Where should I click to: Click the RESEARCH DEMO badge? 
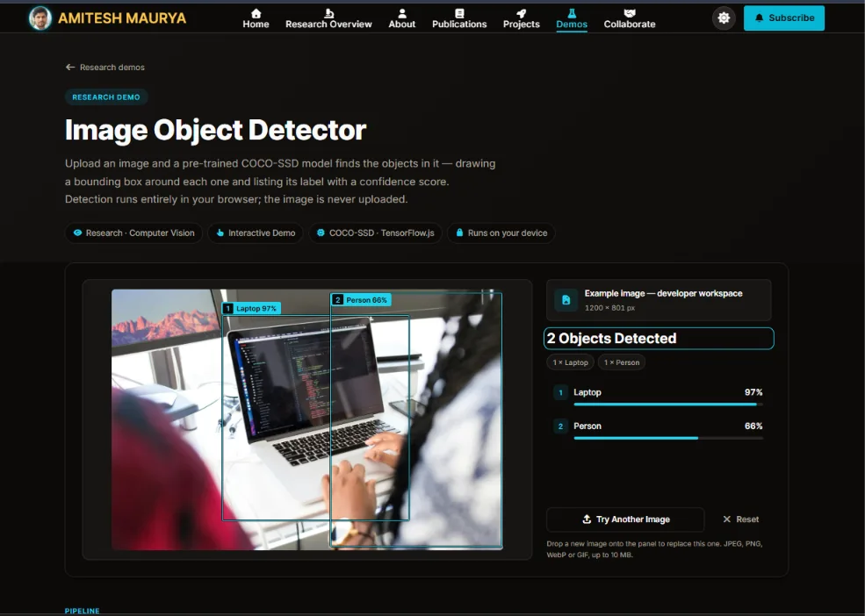pos(106,97)
